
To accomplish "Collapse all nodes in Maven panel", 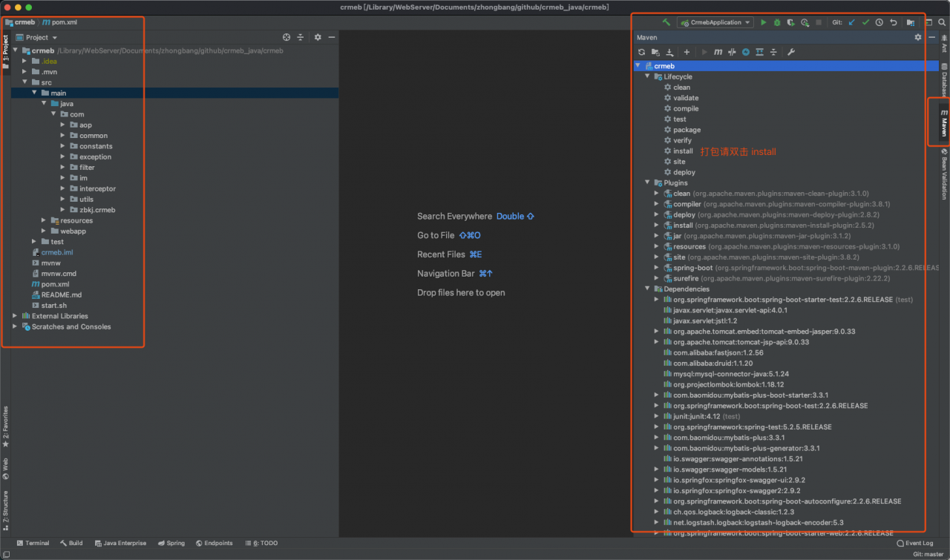I will [773, 52].
